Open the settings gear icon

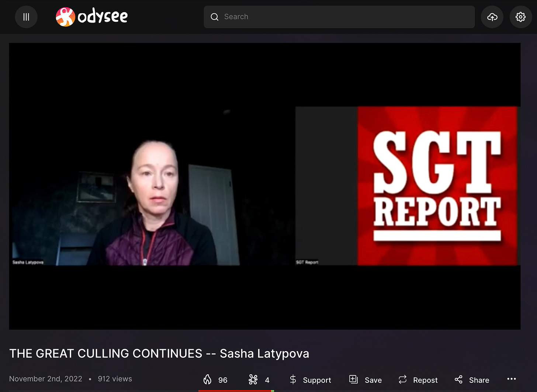tap(520, 17)
